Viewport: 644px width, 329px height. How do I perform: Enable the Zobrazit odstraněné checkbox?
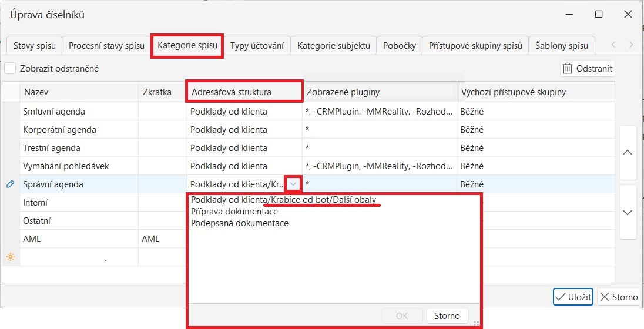(10, 68)
